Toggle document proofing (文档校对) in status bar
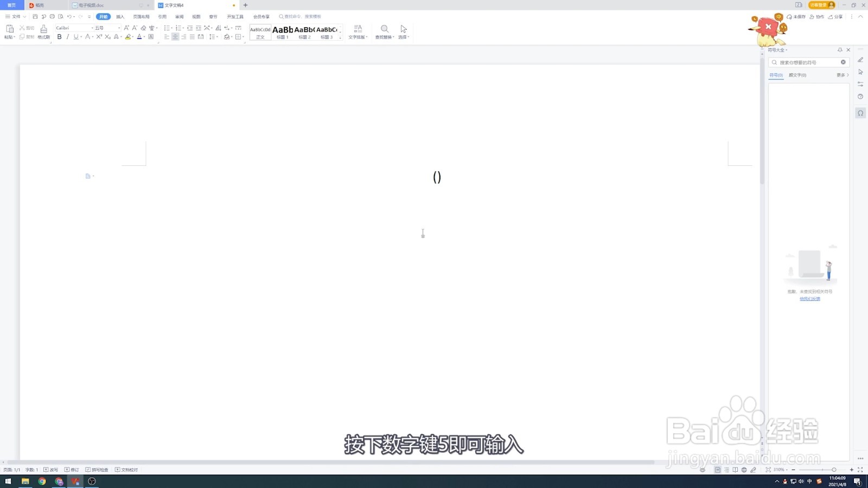 [x=126, y=470]
